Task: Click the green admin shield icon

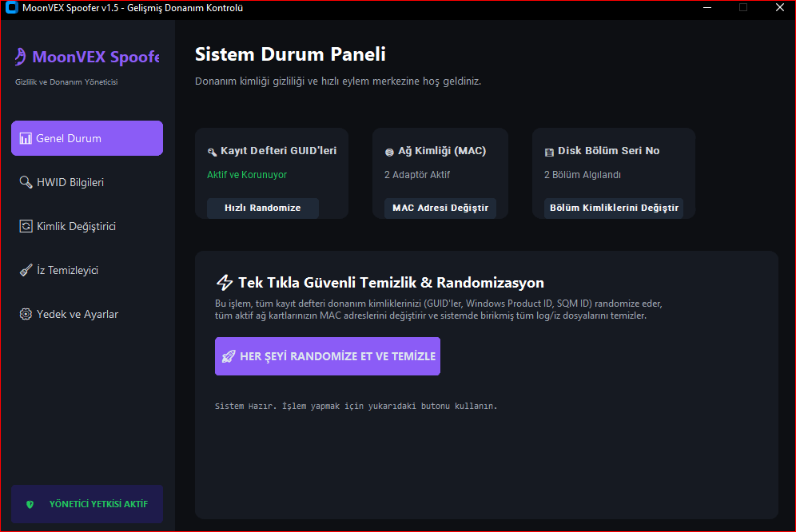Action: click(30, 504)
